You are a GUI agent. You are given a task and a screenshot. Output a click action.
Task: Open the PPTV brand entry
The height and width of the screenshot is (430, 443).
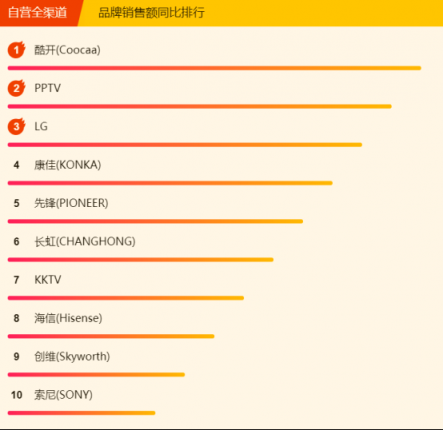[x=48, y=88]
